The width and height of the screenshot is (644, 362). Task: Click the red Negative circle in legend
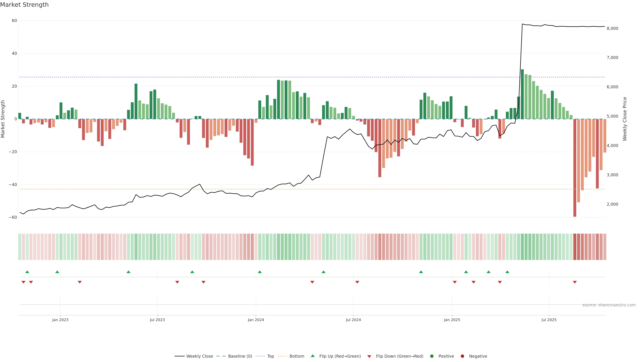point(462,356)
